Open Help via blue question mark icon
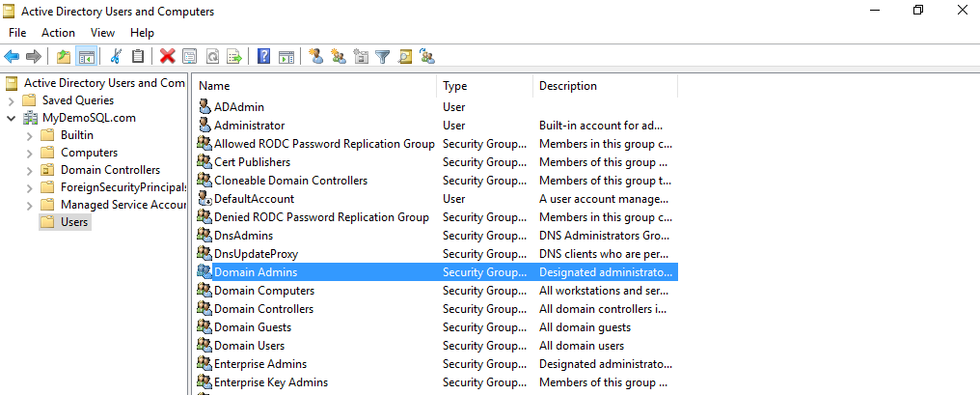The height and width of the screenshot is (395, 980). 263,57
